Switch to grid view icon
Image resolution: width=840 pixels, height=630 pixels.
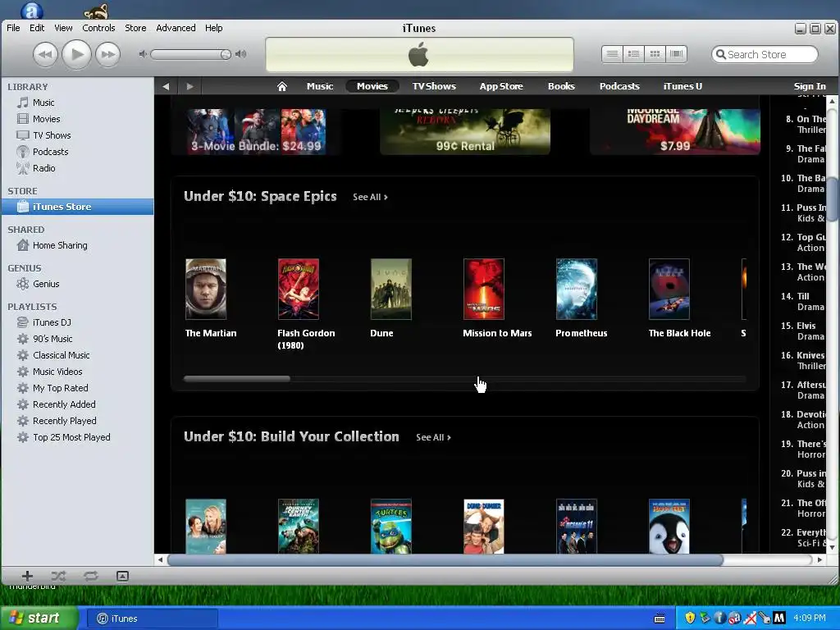(x=655, y=53)
